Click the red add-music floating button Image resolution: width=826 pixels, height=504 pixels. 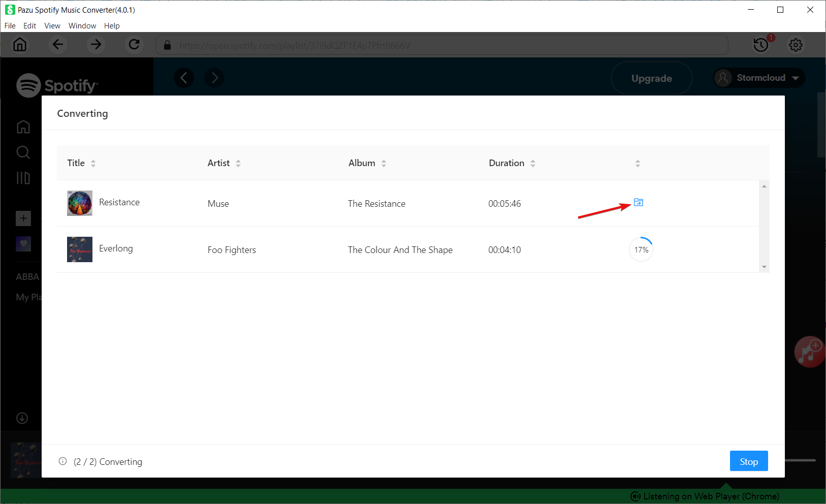[809, 352]
